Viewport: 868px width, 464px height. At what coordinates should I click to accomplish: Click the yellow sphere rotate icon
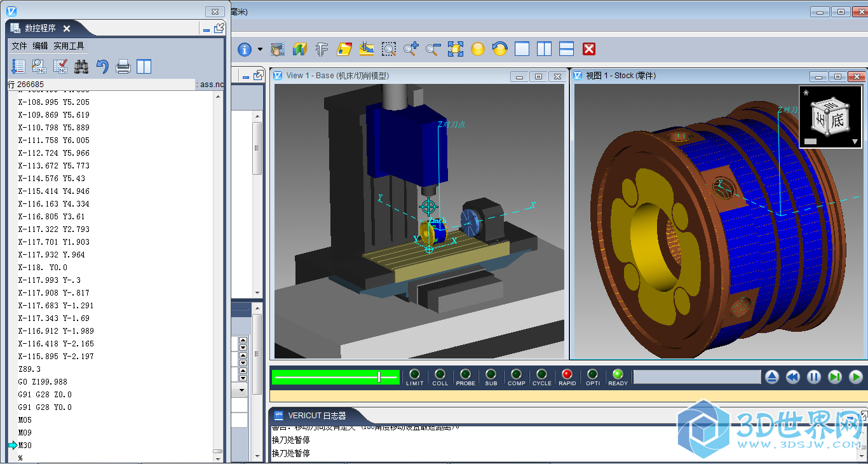point(478,49)
